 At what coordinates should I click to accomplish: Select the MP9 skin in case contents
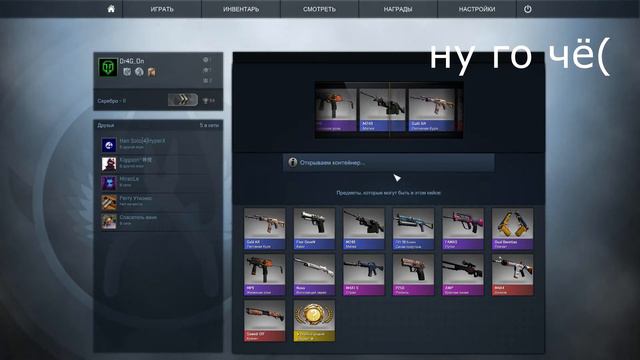(264, 275)
